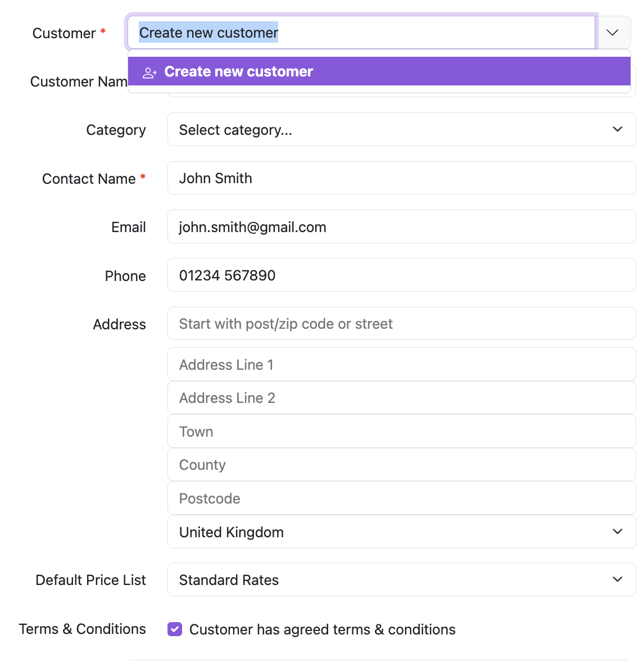Uncheck the agreed terms & conditions checkbox
Image resolution: width=644 pixels, height=662 pixels.
coord(175,629)
